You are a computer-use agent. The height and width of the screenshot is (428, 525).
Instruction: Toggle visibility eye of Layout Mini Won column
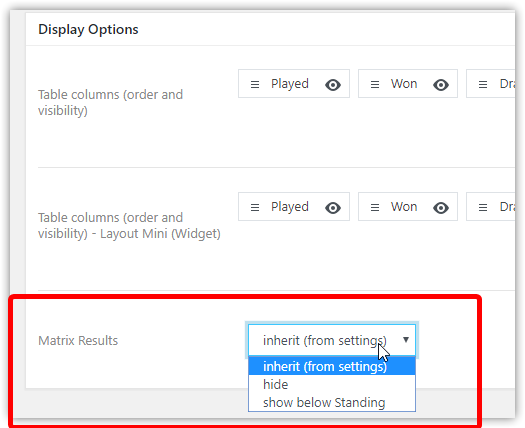441,208
